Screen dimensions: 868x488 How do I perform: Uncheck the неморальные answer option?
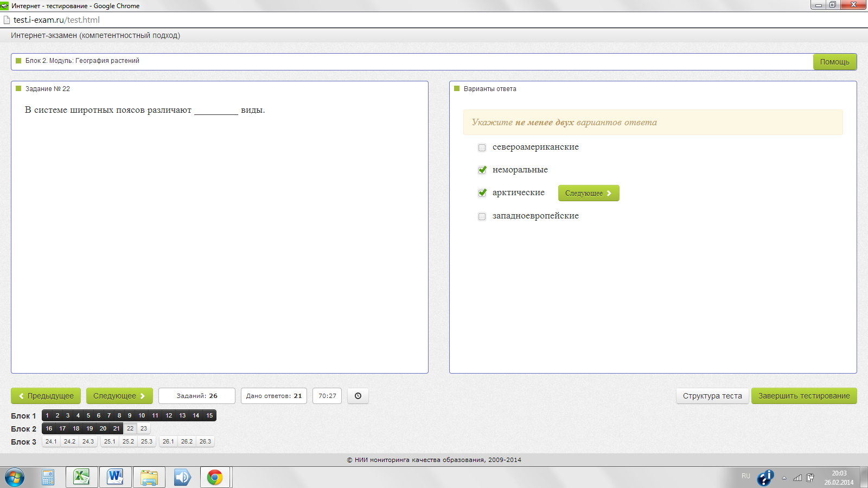click(482, 170)
